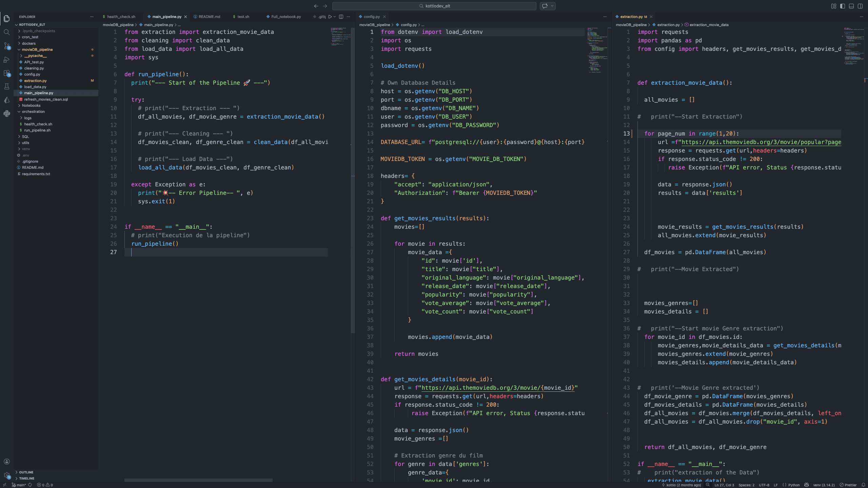The height and width of the screenshot is (488, 868).
Task: Click movieDB_pipeline breadcrumb in config.py editor
Action: pos(375,25)
